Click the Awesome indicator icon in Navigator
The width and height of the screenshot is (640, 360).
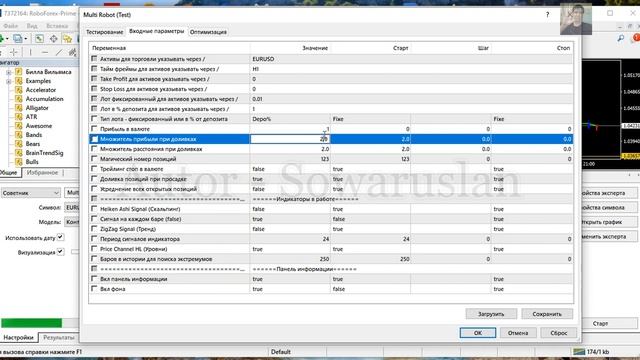19,126
